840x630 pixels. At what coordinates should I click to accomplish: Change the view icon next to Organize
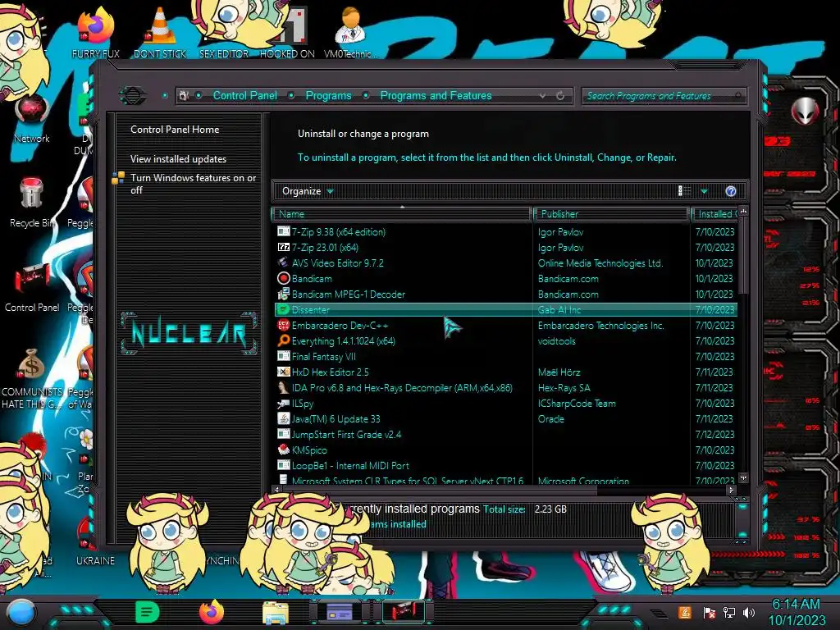point(684,191)
